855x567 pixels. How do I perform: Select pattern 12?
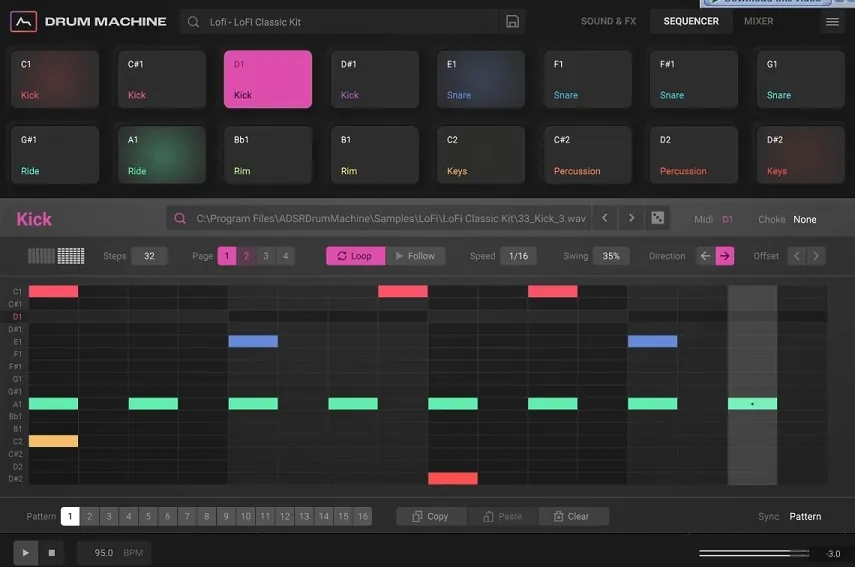285,516
